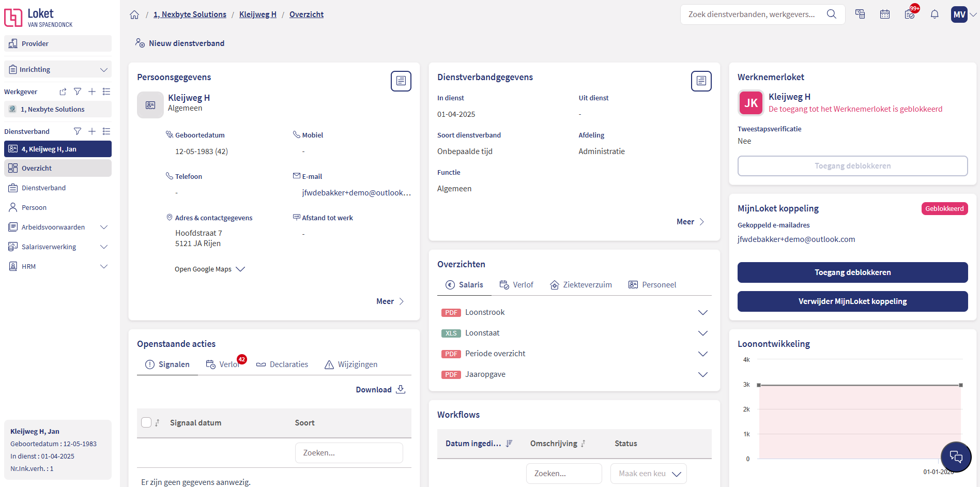Click Verwijder MijnLoket koppeling button
The width and height of the screenshot is (980, 487).
[852, 301]
